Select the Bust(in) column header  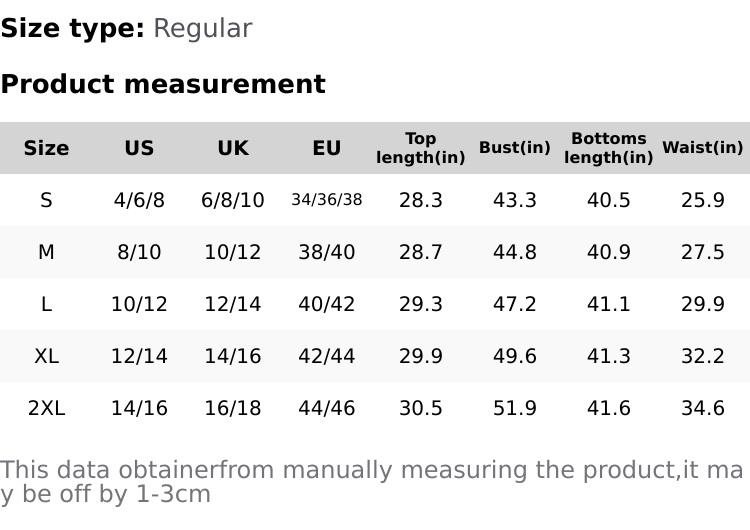click(515, 148)
